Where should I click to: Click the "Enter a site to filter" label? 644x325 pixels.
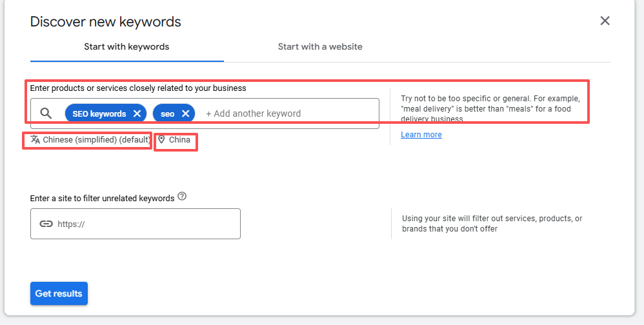[x=102, y=199]
